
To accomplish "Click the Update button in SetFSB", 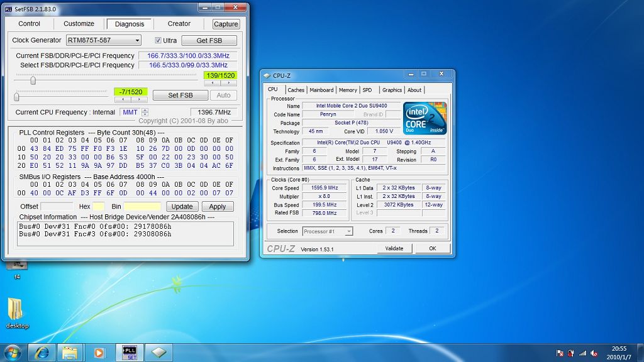I will coord(182,206).
